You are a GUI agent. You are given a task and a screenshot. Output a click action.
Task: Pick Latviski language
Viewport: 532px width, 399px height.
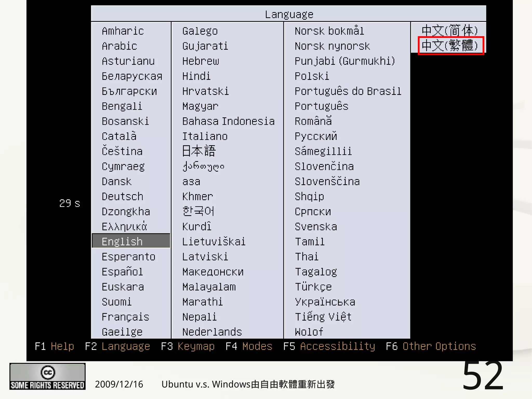[x=205, y=257]
